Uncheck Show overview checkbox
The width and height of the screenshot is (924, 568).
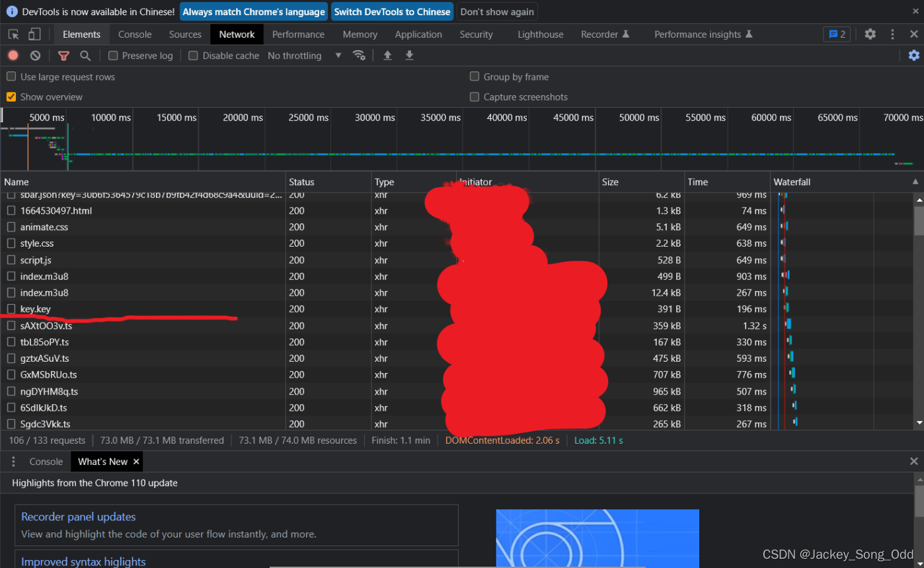11,97
